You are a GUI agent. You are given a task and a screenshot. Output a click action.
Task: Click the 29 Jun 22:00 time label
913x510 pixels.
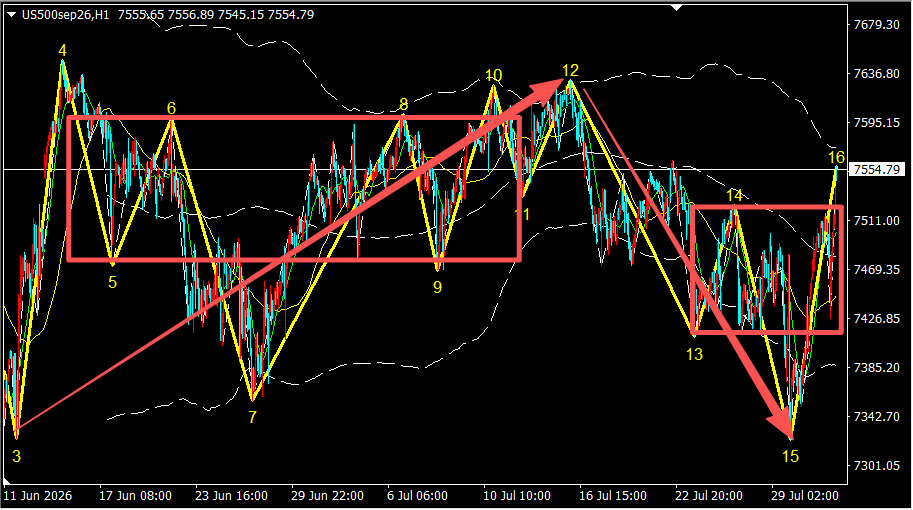[x=327, y=496]
